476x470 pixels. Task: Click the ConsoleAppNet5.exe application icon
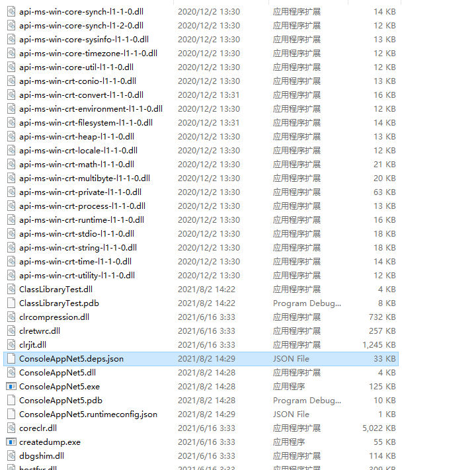[11, 386]
